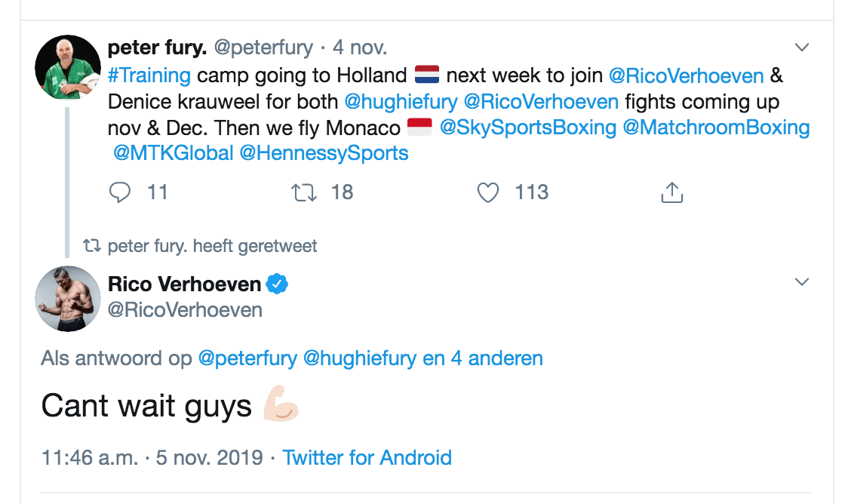Click the reply icon on peter fury's tweet

click(120, 192)
